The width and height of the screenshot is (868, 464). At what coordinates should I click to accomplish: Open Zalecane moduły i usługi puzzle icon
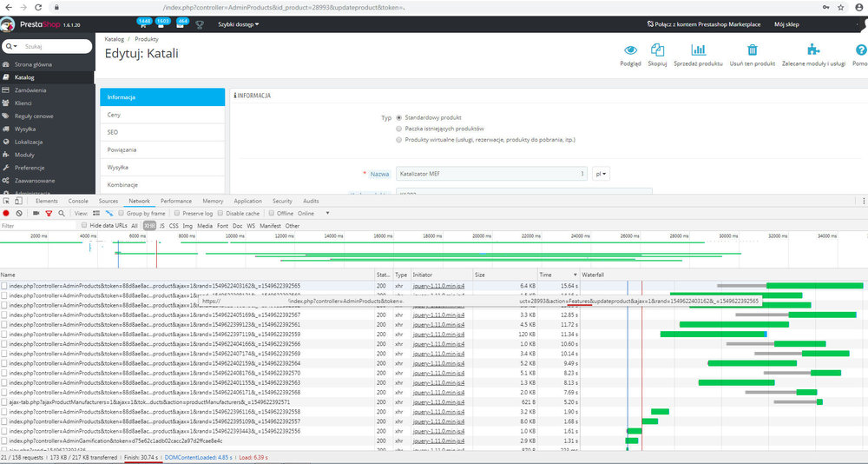[812, 50]
